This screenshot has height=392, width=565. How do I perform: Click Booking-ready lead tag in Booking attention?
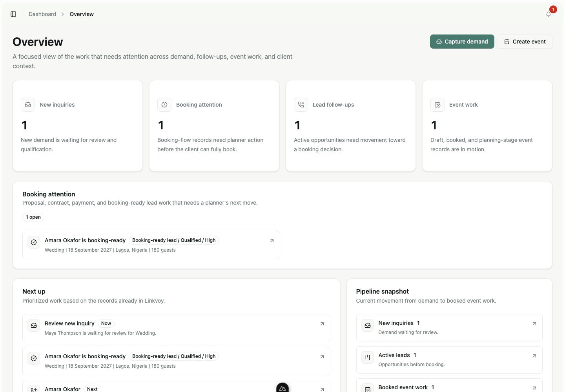coord(174,240)
